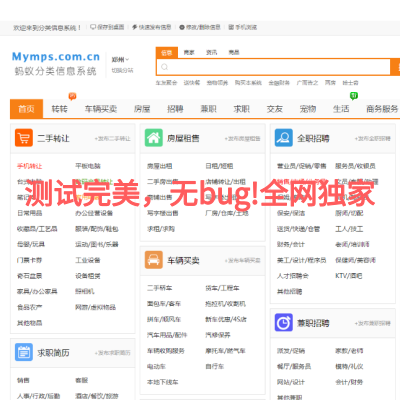Open the red 手机转让 category link
The image size is (400, 400).
point(30,166)
